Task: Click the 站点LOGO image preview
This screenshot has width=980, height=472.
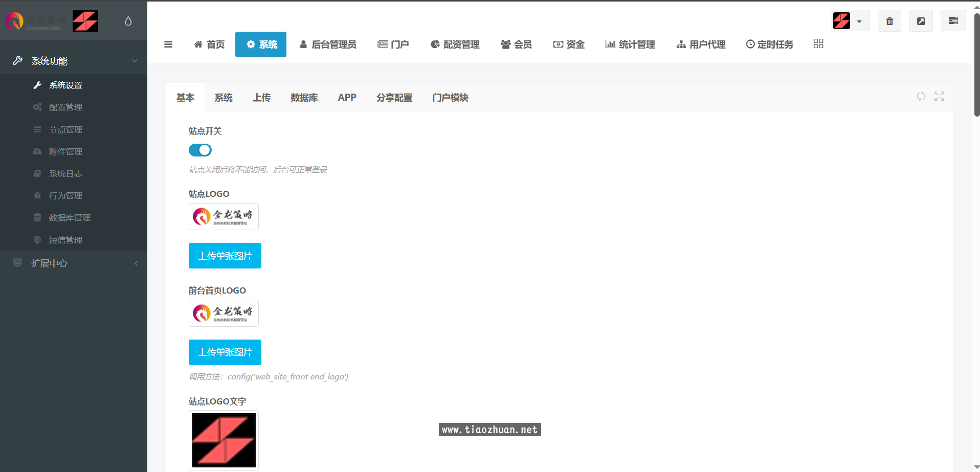Action: [x=223, y=216]
